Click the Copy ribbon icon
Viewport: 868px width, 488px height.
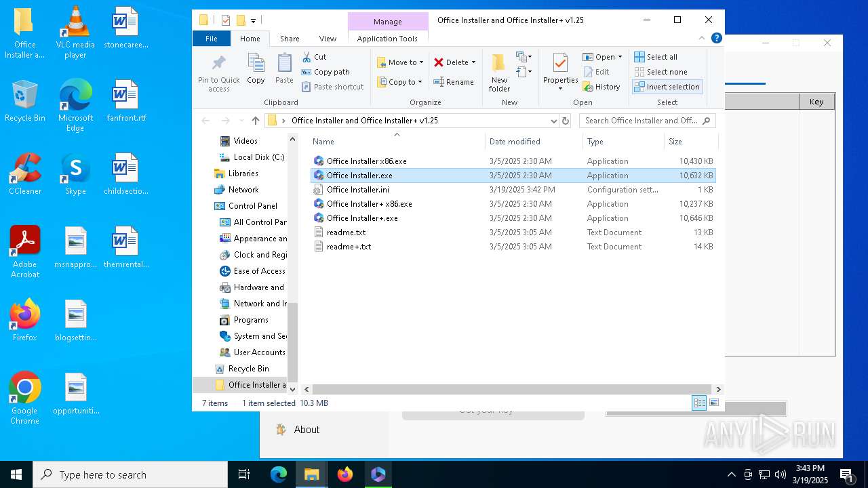click(x=256, y=69)
